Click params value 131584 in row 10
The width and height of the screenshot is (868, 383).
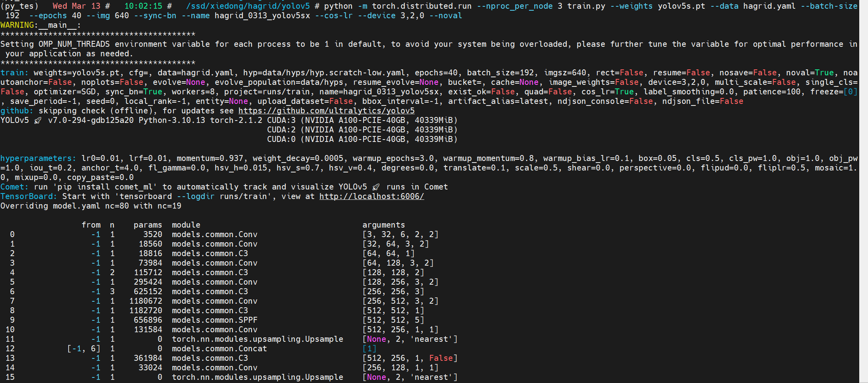148,329
